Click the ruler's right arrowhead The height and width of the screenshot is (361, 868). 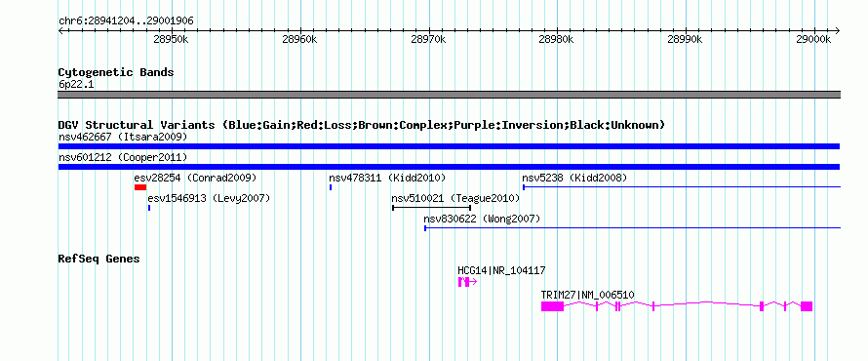pyautogui.click(x=838, y=30)
